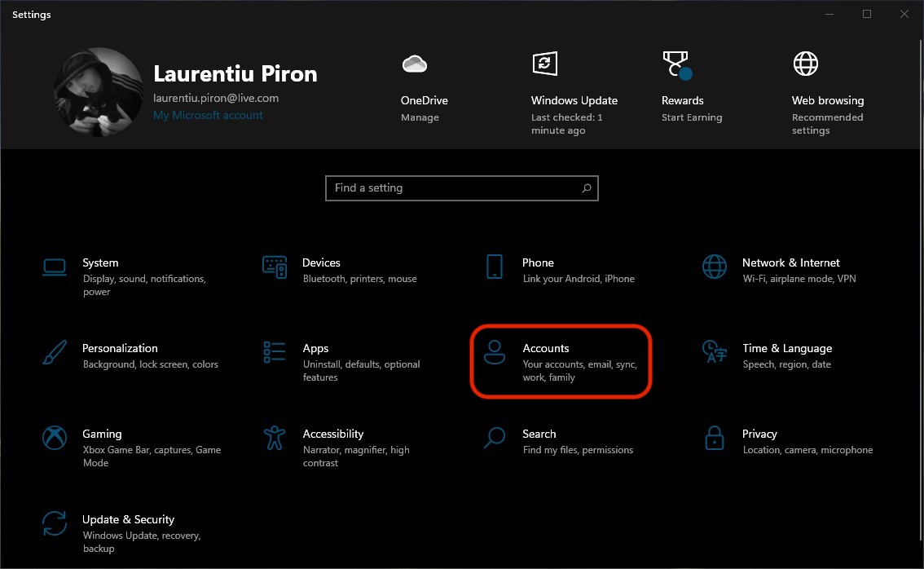924x569 pixels.
Task: Click the Time & Language title
Action: 787,348
